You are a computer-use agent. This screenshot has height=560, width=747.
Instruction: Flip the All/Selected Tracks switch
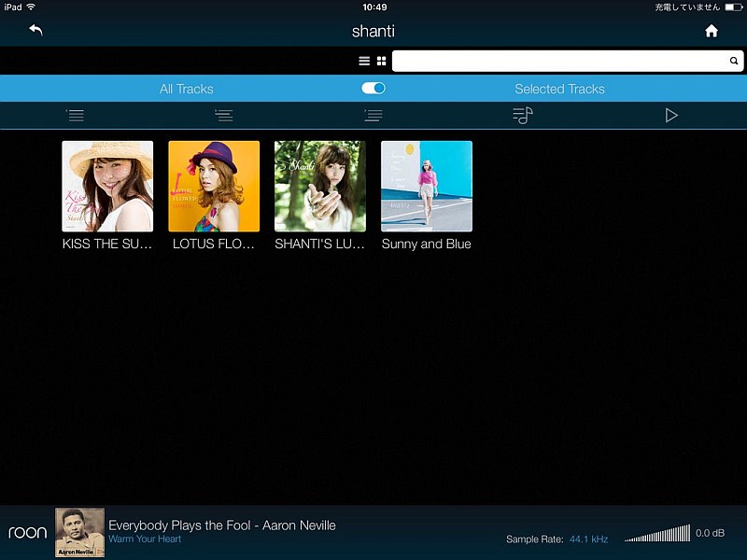[373, 88]
